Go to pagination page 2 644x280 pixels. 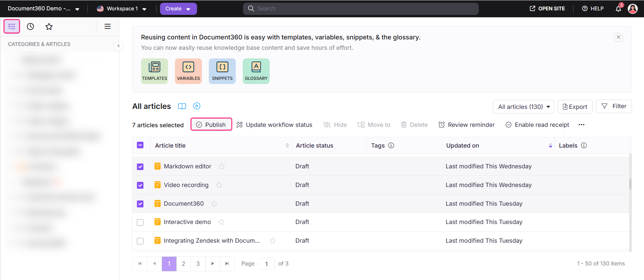184,264
